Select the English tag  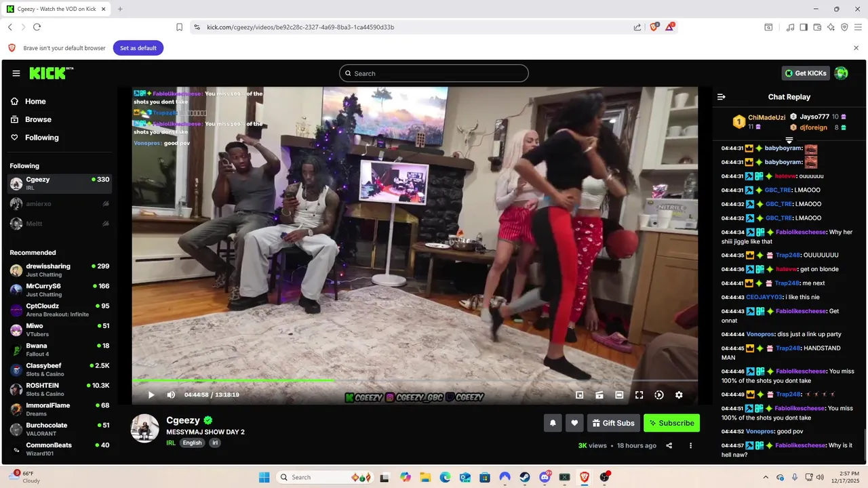(192, 443)
